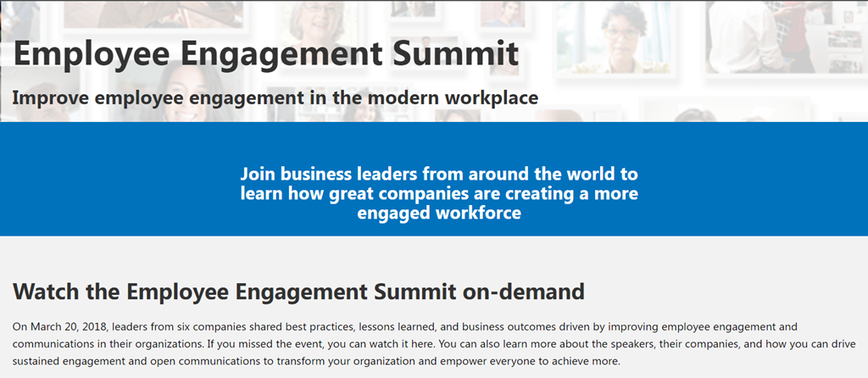Viewport: 868px width, 378px height.
Task: Click the paragraph line starting "sustained engagement"
Action: coord(315,362)
